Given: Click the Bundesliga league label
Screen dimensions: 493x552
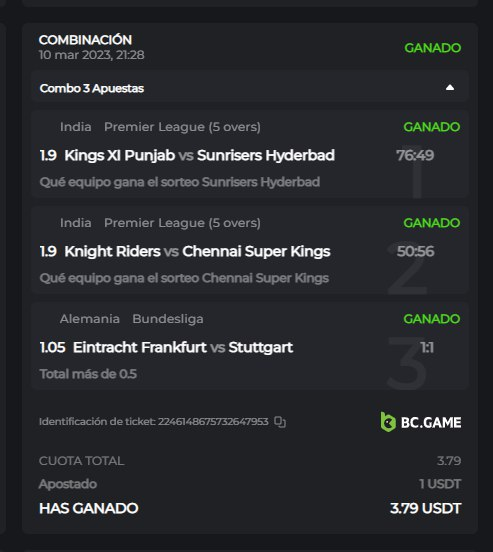Looking at the screenshot, I should coord(168,319).
